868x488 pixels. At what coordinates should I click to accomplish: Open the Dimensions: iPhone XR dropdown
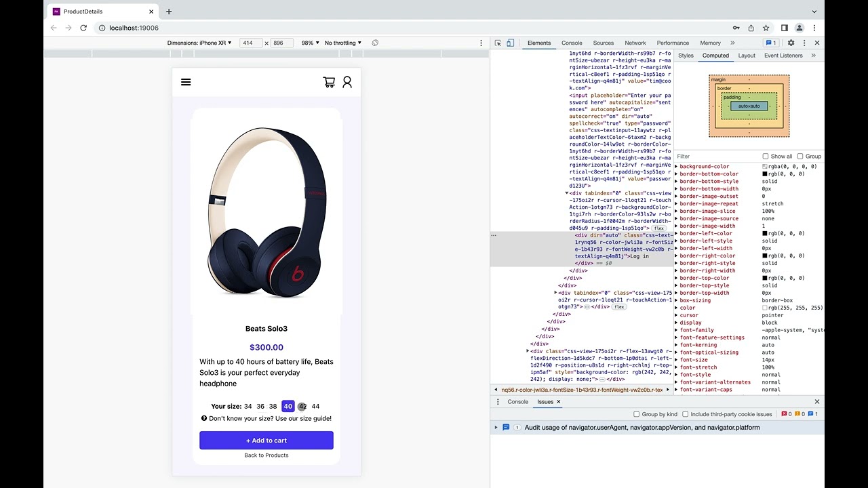[199, 43]
